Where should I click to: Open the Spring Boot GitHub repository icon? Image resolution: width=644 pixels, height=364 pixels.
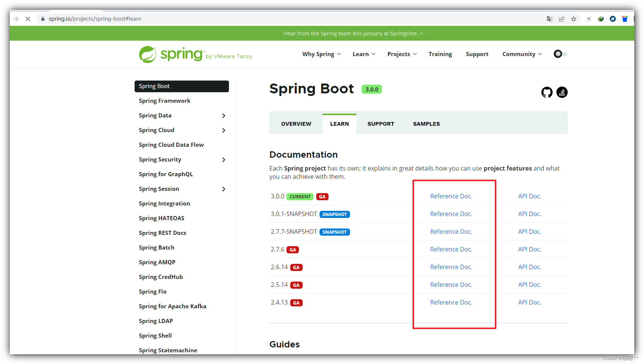coord(547,92)
